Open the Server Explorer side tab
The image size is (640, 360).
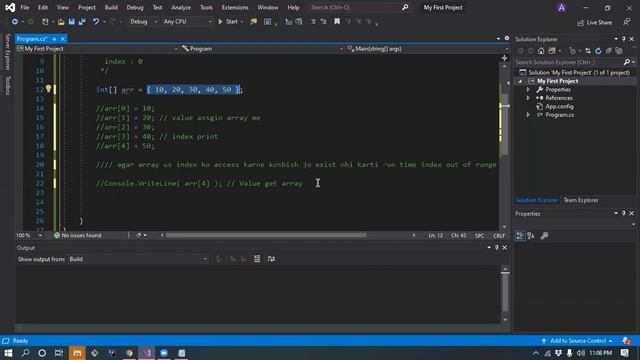pyautogui.click(x=7, y=52)
